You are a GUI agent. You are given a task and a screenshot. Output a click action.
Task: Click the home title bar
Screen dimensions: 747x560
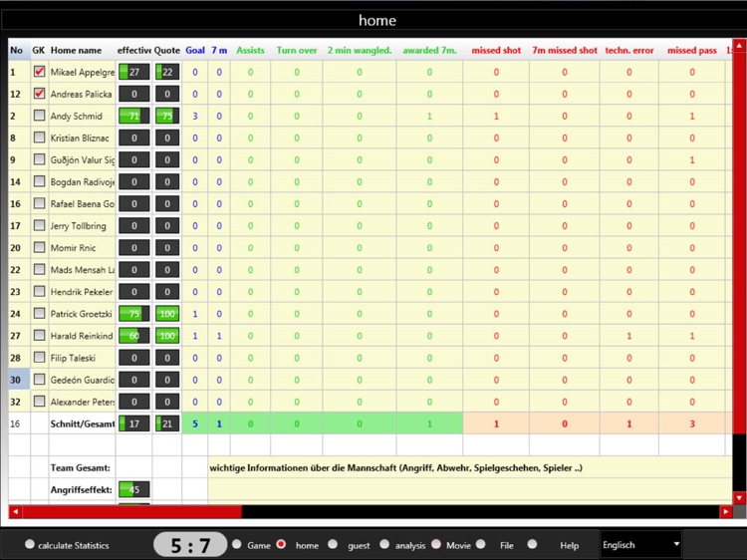pos(377,20)
